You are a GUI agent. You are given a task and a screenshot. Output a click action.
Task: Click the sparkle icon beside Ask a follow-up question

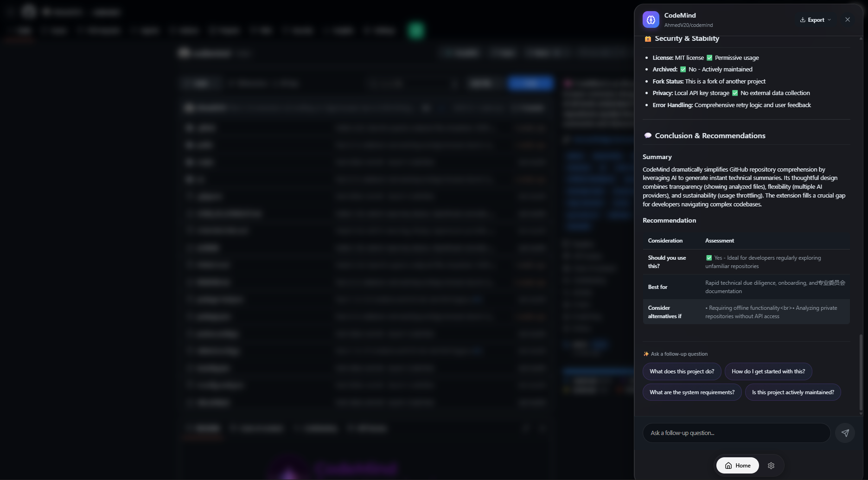pyautogui.click(x=646, y=354)
